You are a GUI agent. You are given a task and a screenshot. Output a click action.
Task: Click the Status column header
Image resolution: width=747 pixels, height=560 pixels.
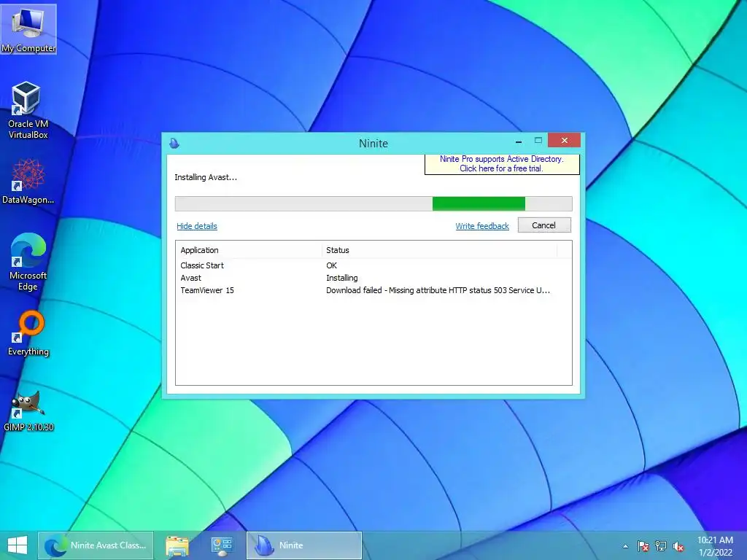[439, 250]
